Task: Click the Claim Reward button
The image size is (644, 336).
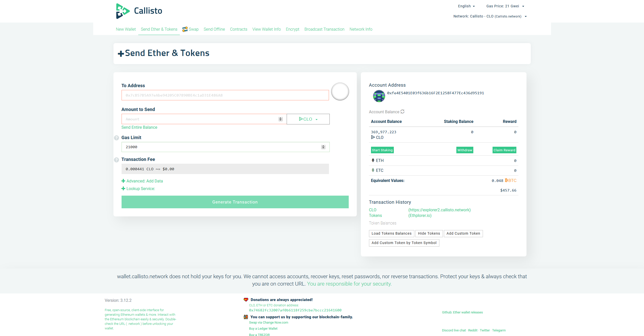Action: pos(504,150)
